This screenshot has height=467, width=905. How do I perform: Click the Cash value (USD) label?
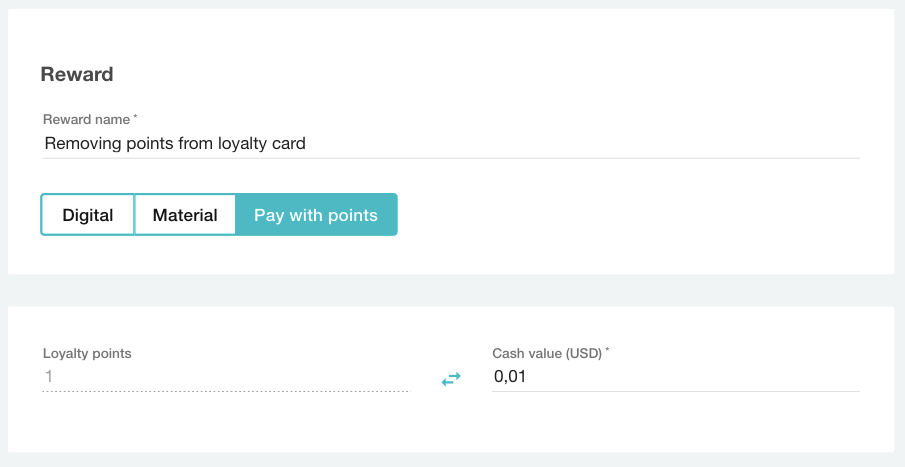[x=547, y=353]
